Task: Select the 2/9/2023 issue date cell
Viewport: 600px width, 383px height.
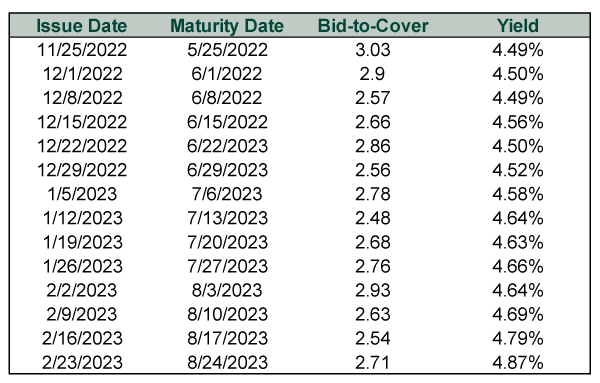Action: click(82, 315)
